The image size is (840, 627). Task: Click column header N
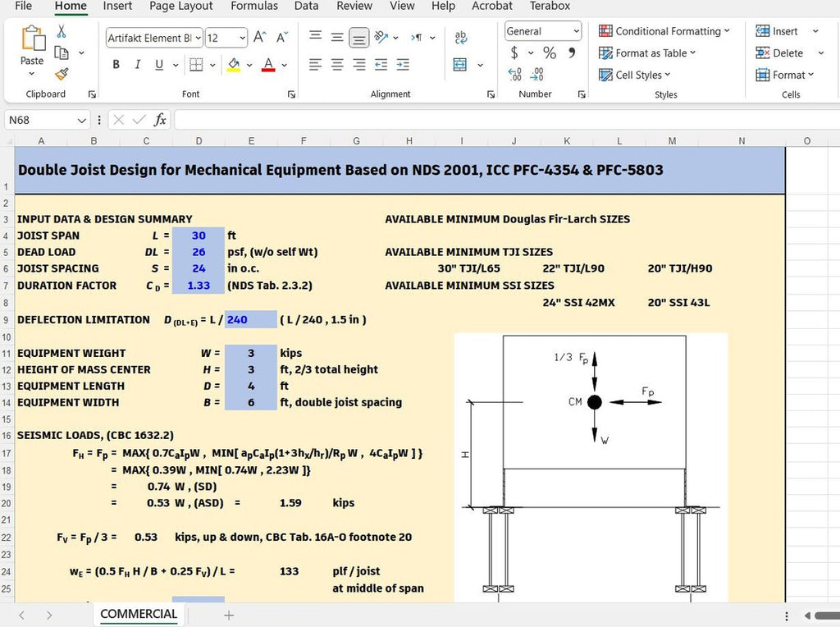(742, 141)
